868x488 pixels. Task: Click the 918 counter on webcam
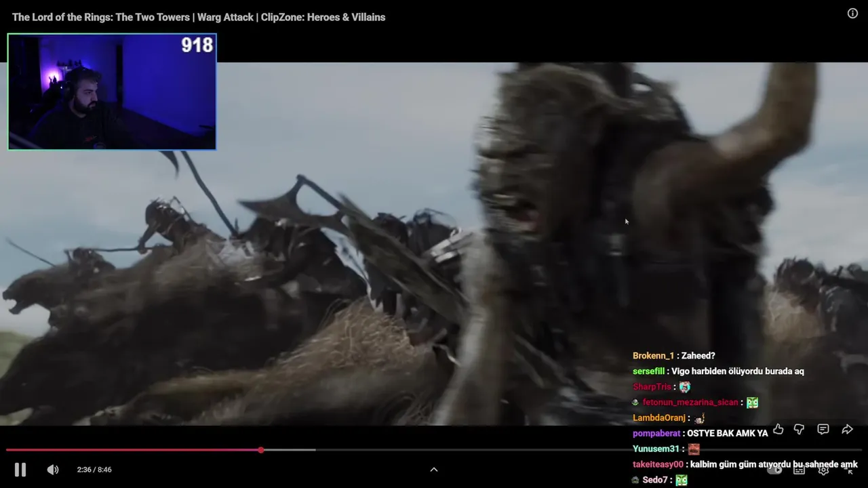tap(197, 45)
